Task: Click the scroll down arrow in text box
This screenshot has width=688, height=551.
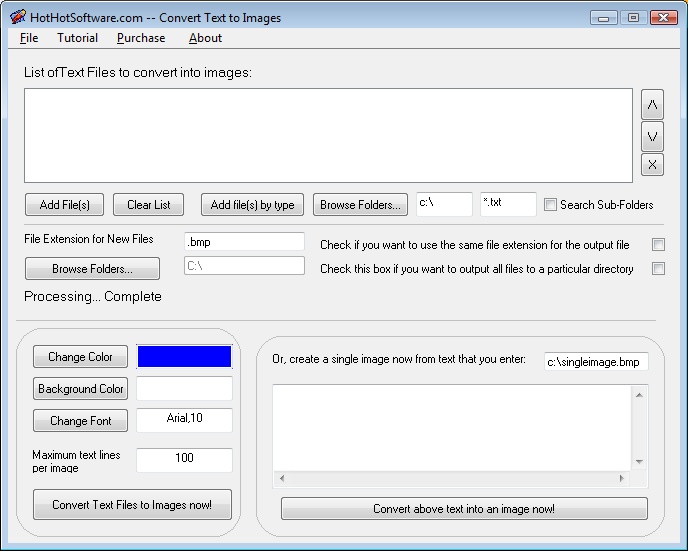Action: 639,462
